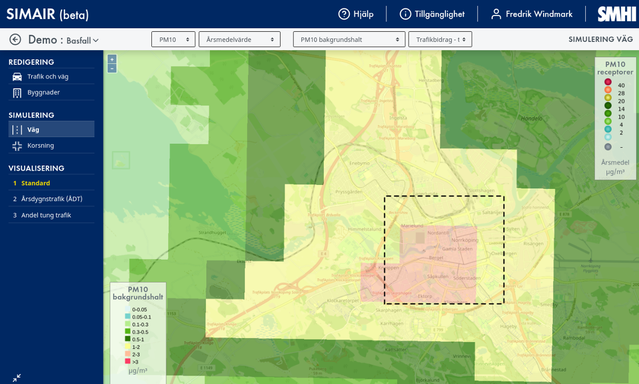Open the Årsmedelvärde dropdown
This screenshot has width=639, height=384.
coord(240,40)
